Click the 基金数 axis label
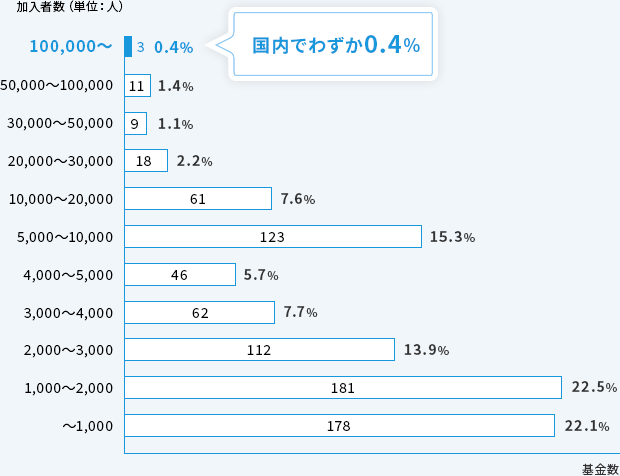The height and width of the screenshot is (476, 620). tap(599, 467)
